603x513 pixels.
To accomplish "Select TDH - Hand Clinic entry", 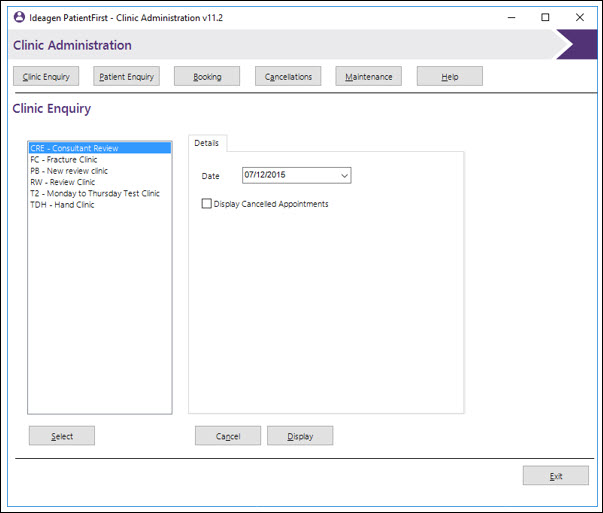I will (x=100, y=205).
